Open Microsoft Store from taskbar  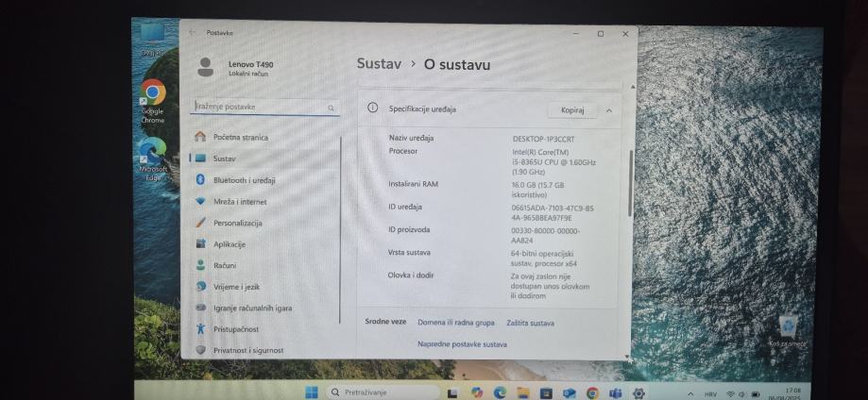[x=546, y=393]
